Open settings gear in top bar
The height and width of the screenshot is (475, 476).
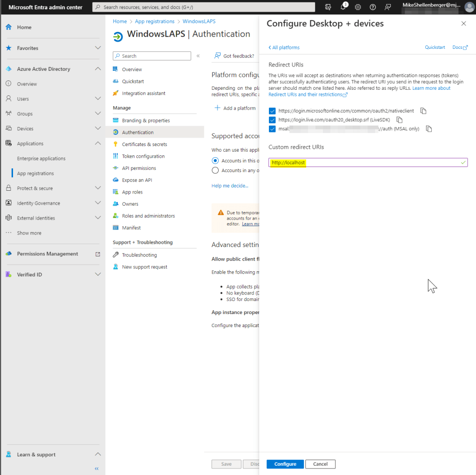pyautogui.click(x=358, y=7)
